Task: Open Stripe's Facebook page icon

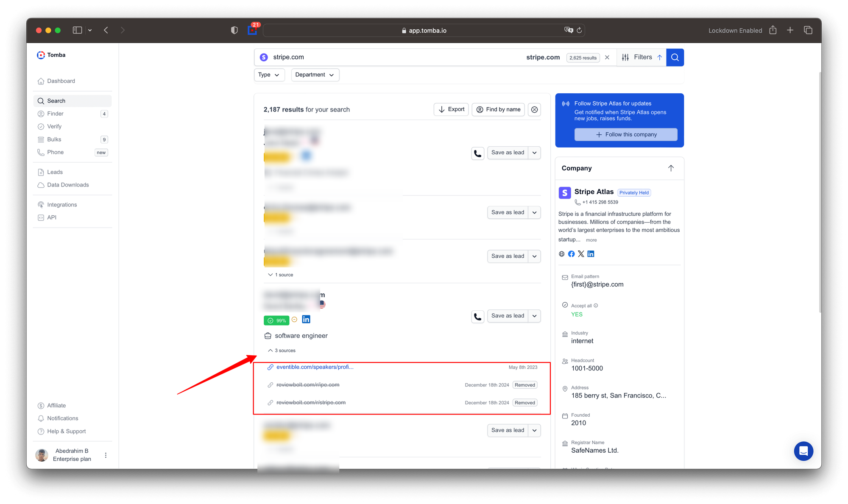Action: tap(571, 254)
